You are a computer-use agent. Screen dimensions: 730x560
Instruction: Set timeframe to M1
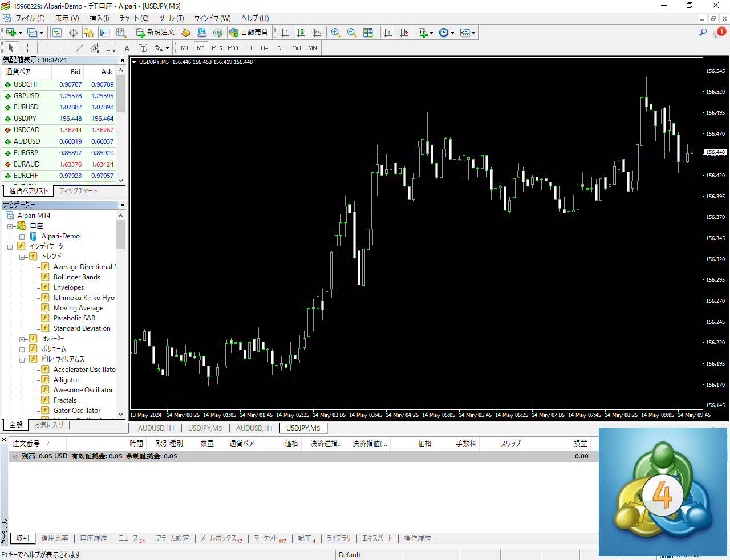point(185,48)
